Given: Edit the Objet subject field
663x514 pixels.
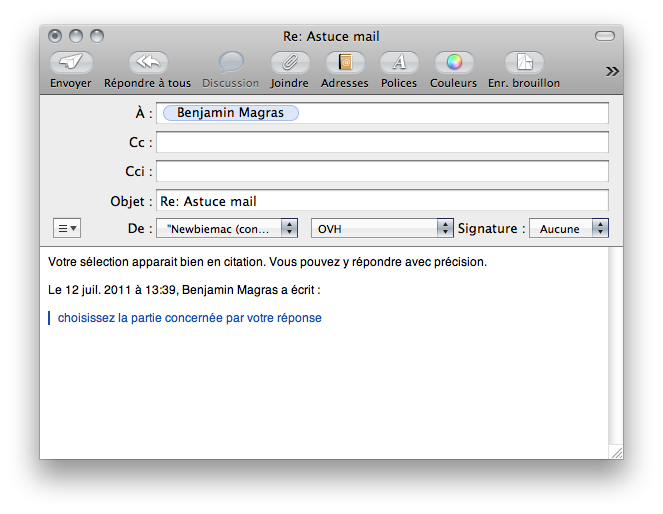Looking at the screenshot, I should pyautogui.click(x=382, y=201).
